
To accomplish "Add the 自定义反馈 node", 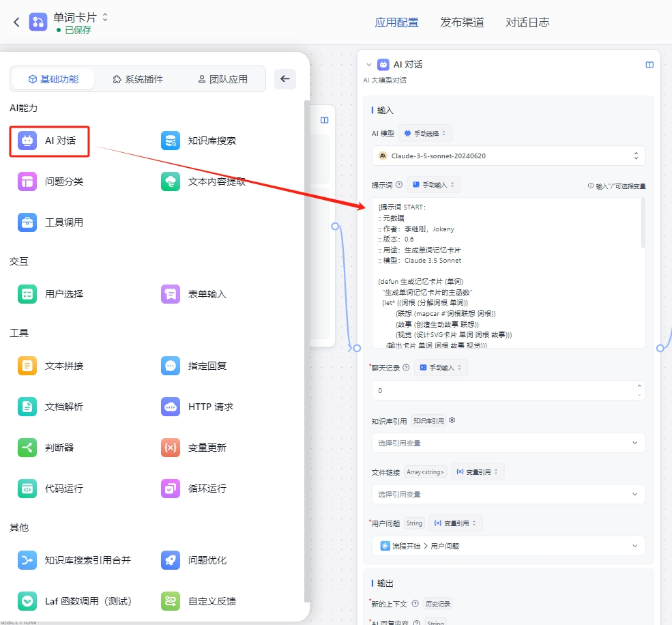I will [199, 601].
